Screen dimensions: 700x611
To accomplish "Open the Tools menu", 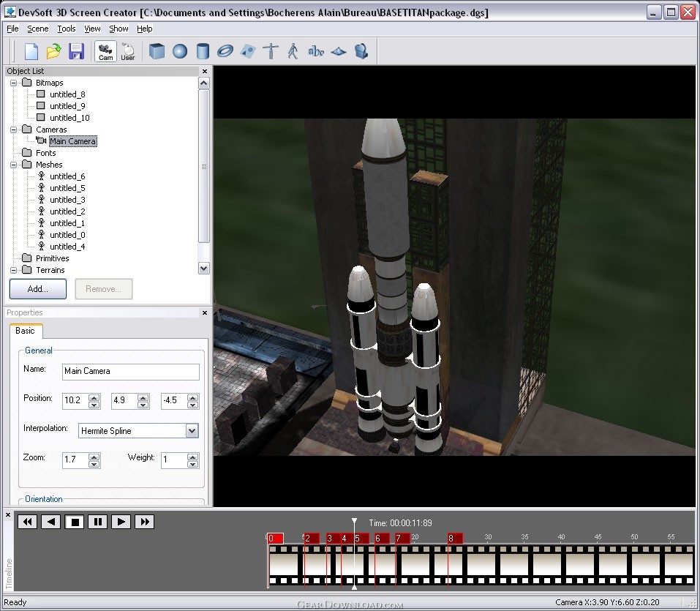I will (67, 29).
